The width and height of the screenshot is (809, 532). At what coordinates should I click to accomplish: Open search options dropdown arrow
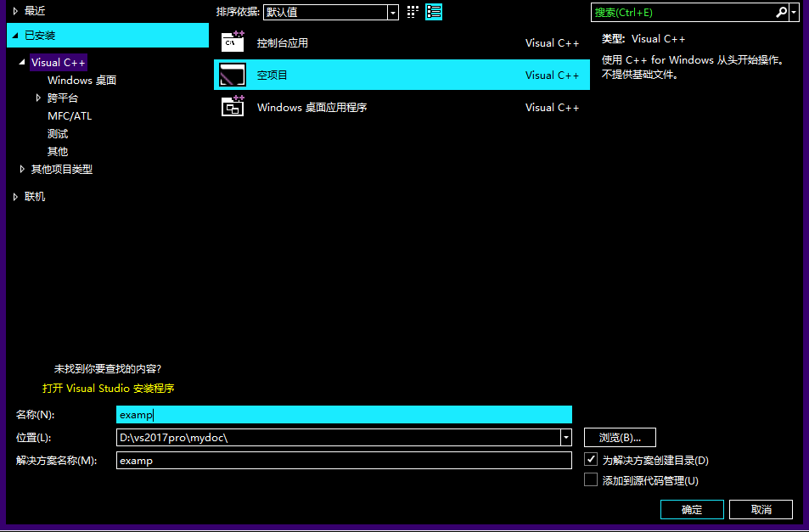point(794,13)
